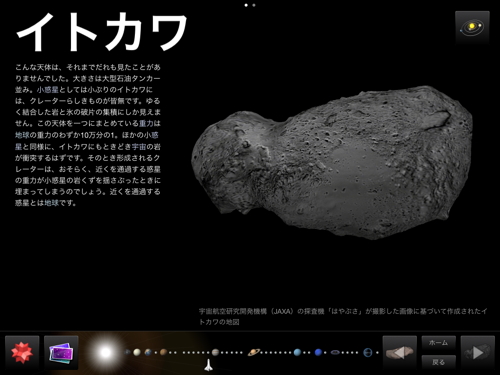Open the Wolfram Alpha red star icon
Viewport: 500px width, 375px height.
pos(22,353)
